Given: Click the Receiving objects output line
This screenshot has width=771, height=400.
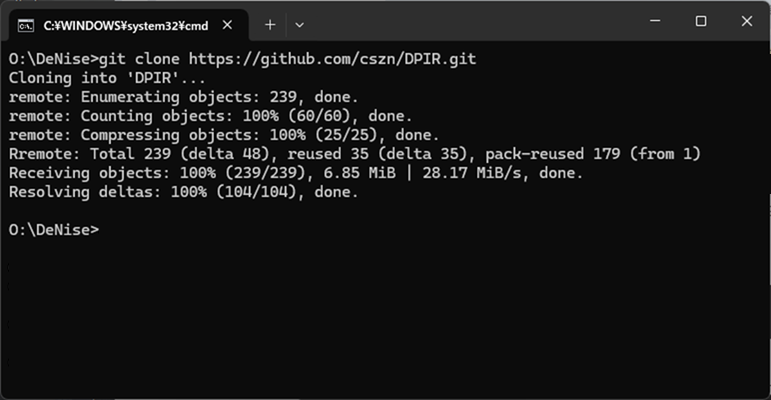Looking at the screenshot, I should coord(296,173).
